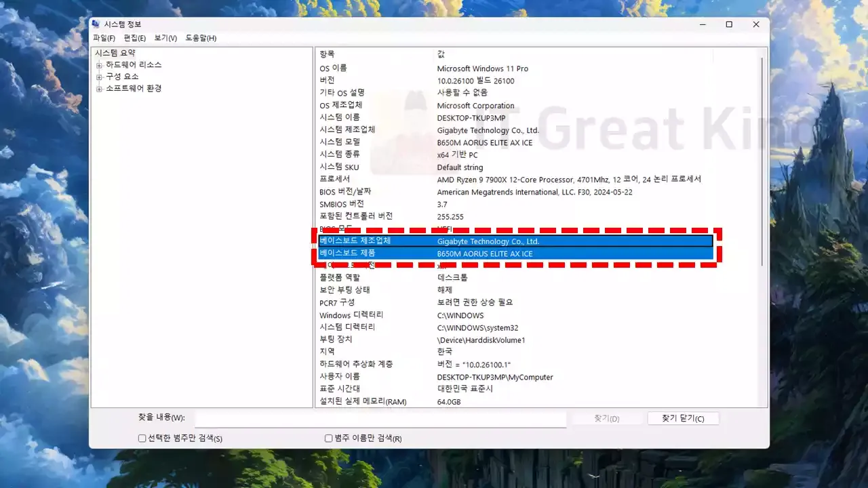
Task: Select the 설치된 실제 메모리(RAM) row
Action: click(x=515, y=401)
